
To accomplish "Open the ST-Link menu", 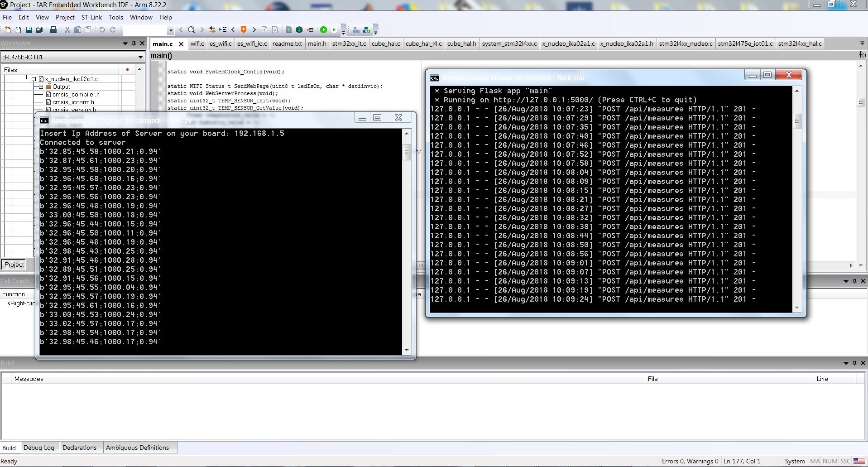I will click(91, 17).
